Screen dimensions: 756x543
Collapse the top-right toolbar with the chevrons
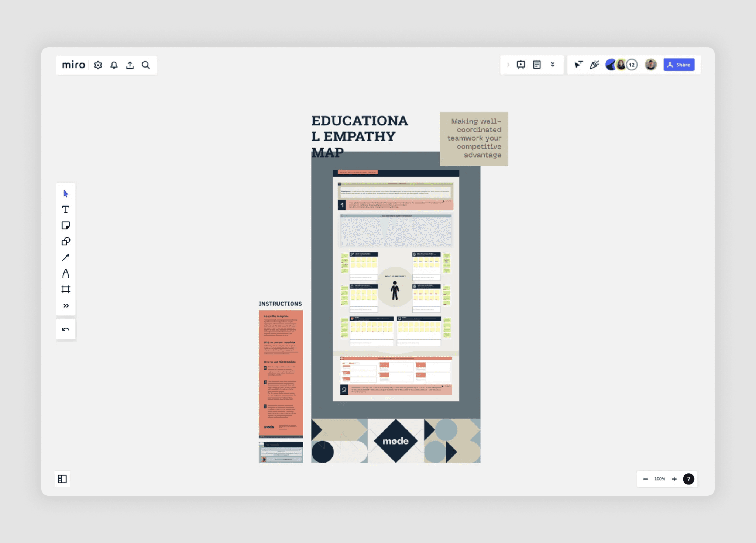pos(553,65)
